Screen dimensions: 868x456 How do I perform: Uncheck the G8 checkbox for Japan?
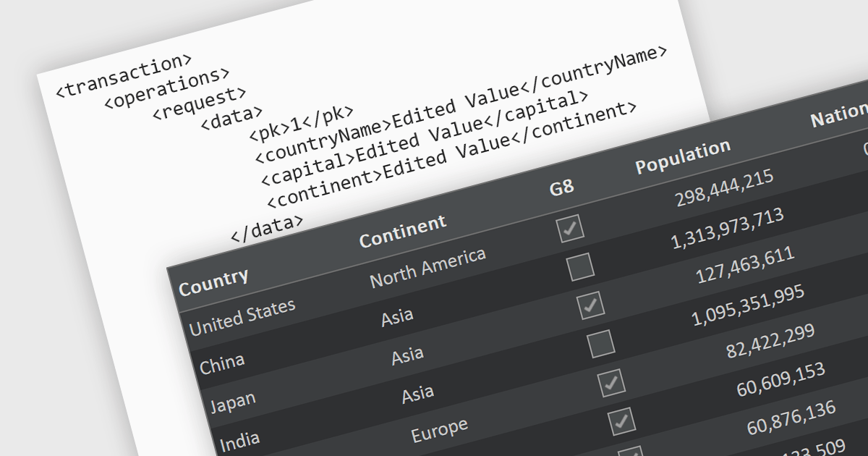591,305
